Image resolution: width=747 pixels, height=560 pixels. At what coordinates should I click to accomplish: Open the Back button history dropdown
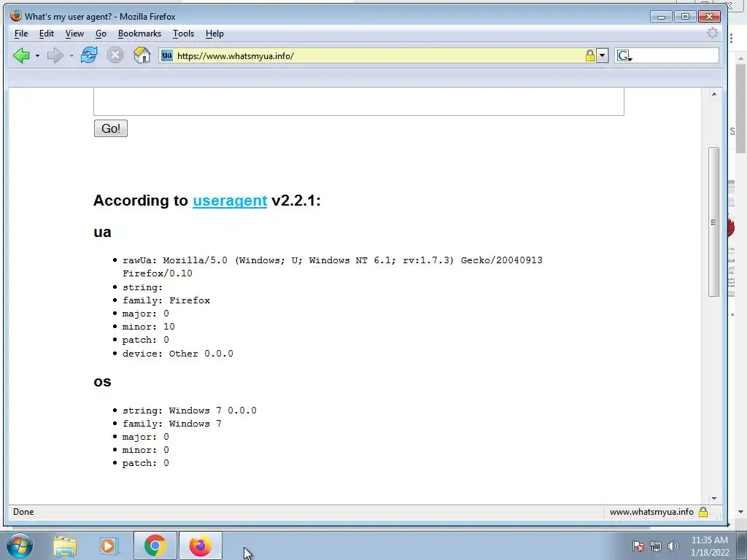pos(37,55)
